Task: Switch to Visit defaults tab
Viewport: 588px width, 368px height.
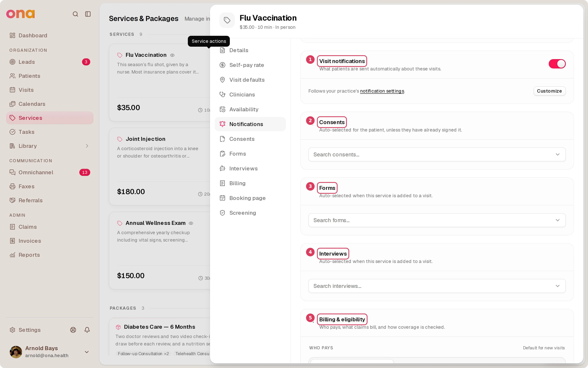Action: point(250,80)
